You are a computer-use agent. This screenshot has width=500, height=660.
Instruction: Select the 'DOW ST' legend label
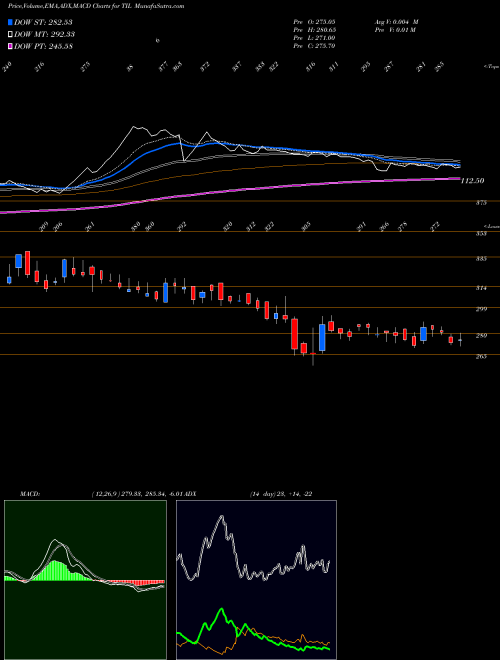43,22
